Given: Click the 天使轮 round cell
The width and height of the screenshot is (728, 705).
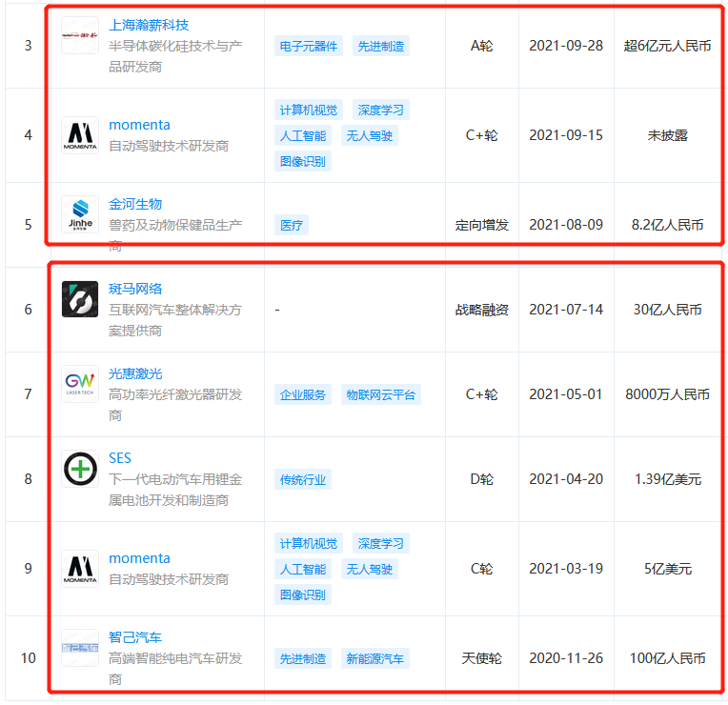Looking at the screenshot, I should coord(481,658).
